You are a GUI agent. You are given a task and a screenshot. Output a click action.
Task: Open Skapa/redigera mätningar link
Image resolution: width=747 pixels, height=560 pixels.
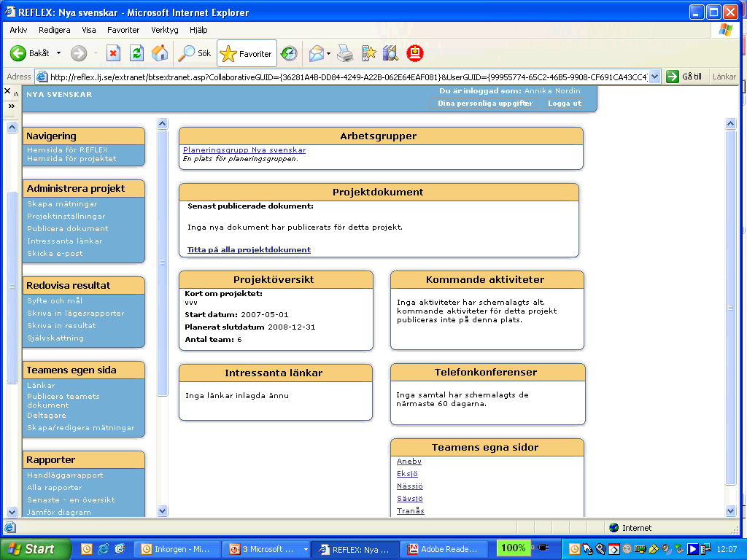pos(81,427)
